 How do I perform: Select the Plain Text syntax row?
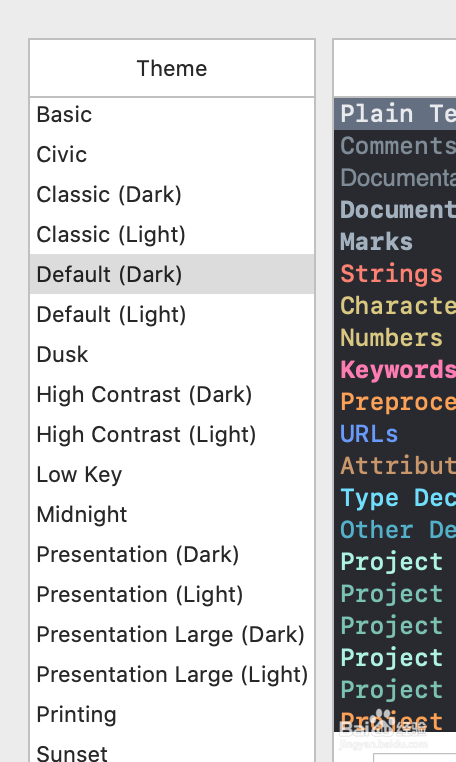(x=395, y=114)
